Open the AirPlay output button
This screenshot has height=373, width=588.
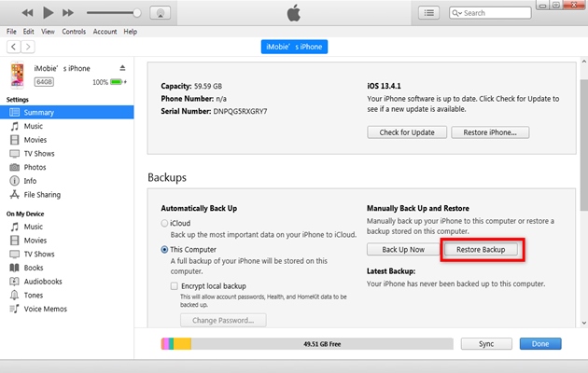[161, 13]
